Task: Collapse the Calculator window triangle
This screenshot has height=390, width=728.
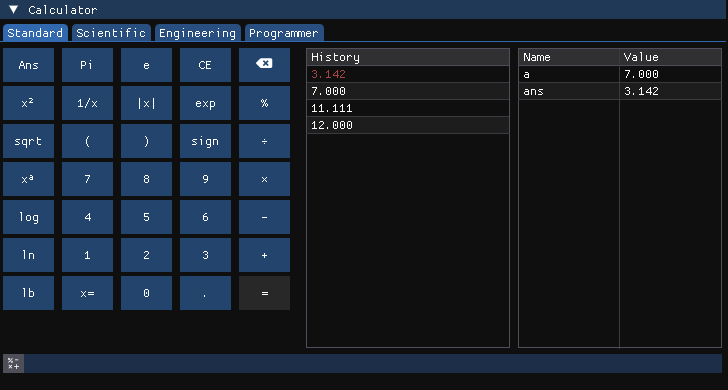Action: [13, 10]
